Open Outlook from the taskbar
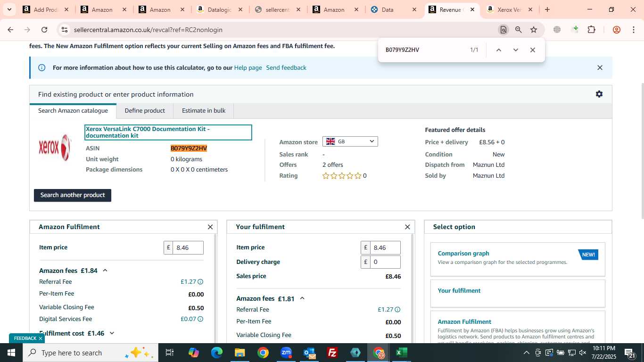Screen dimensions: 644x362 coord(309,353)
